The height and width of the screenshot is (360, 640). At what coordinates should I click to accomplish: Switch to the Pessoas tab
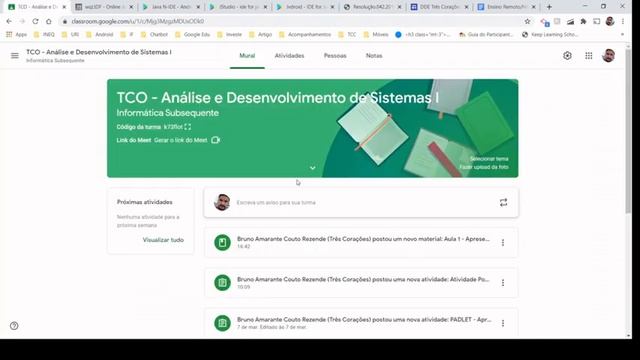click(335, 56)
